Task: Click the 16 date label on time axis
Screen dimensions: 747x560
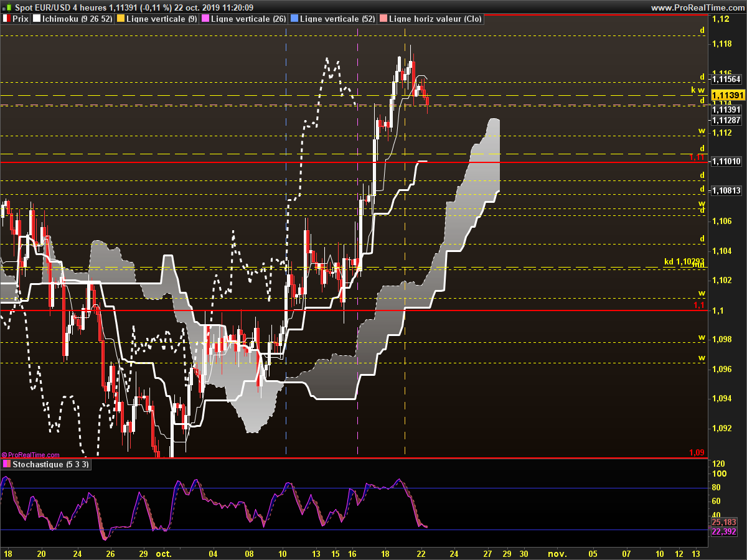Action: pyautogui.click(x=352, y=553)
